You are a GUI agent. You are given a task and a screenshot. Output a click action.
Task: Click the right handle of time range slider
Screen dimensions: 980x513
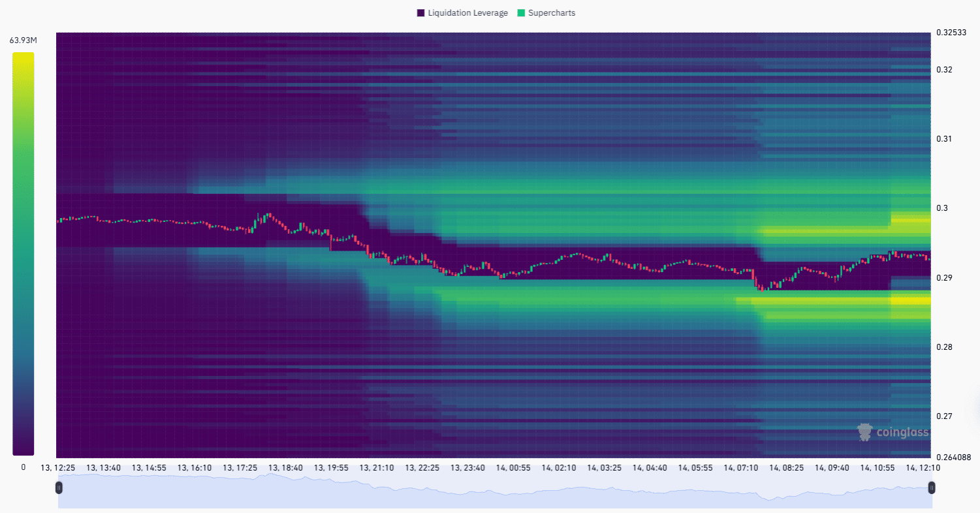click(932, 487)
